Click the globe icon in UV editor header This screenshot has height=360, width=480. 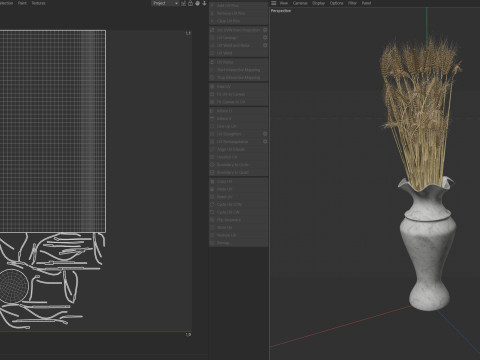(x=197, y=3)
